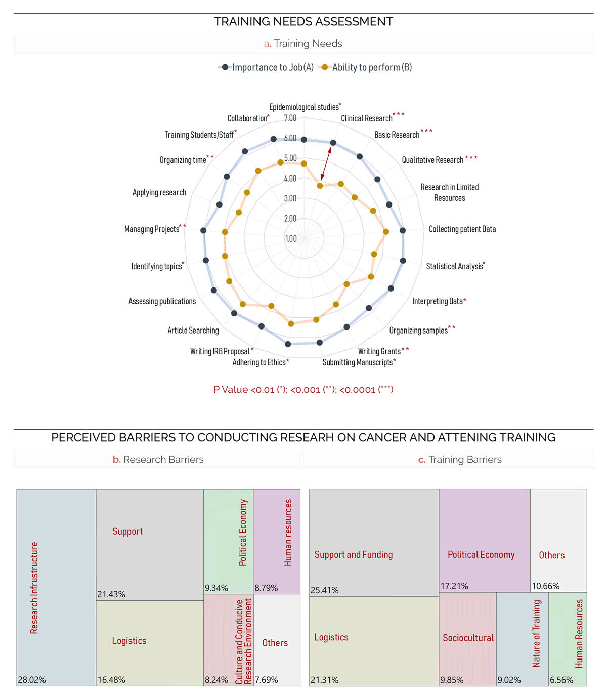Click the Sociocultural 9.85% treemap tile
This screenshot has height=700, width=607.
point(467,639)
